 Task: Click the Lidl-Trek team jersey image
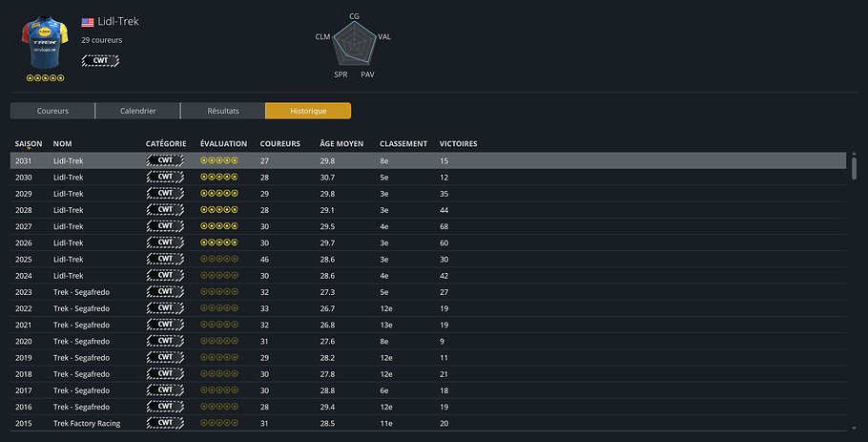(x=45, y=43)
